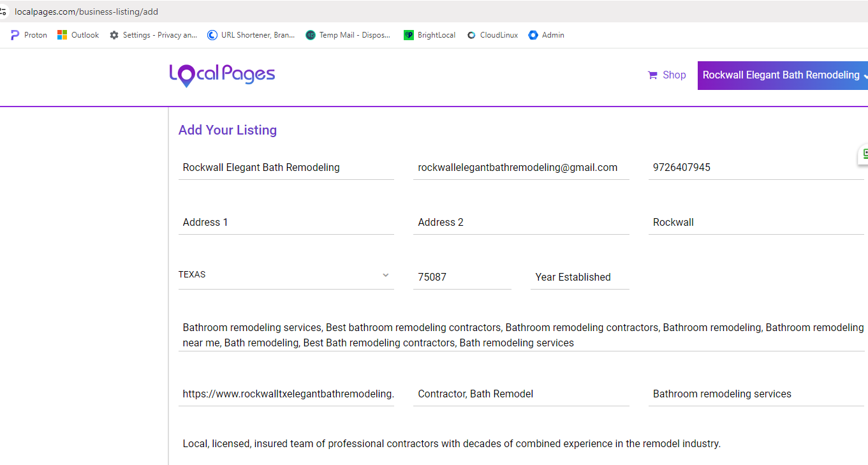Expand the Rockwall Elegant Bath Remodeling account menu
Image resolution: width=868 pixels, height=465 pixels.
point(783,75)
